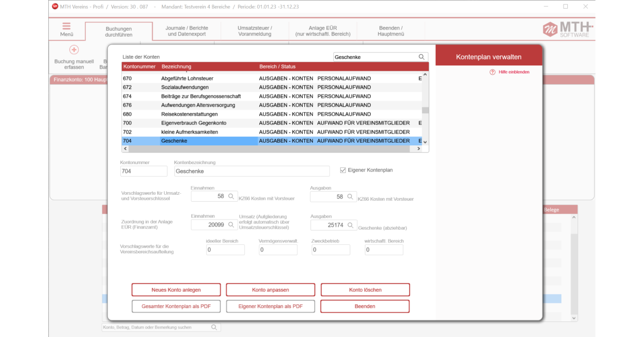Click Eigener Kontenplan als PDF button
The width and height of the screenshot is (644, 337).
pos(270,306)
